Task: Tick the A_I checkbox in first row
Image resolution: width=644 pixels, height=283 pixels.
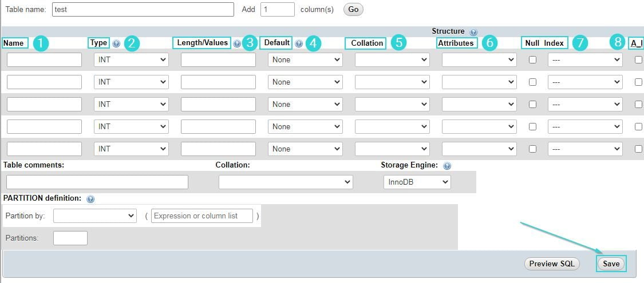Action: click(x=638, y=59)
